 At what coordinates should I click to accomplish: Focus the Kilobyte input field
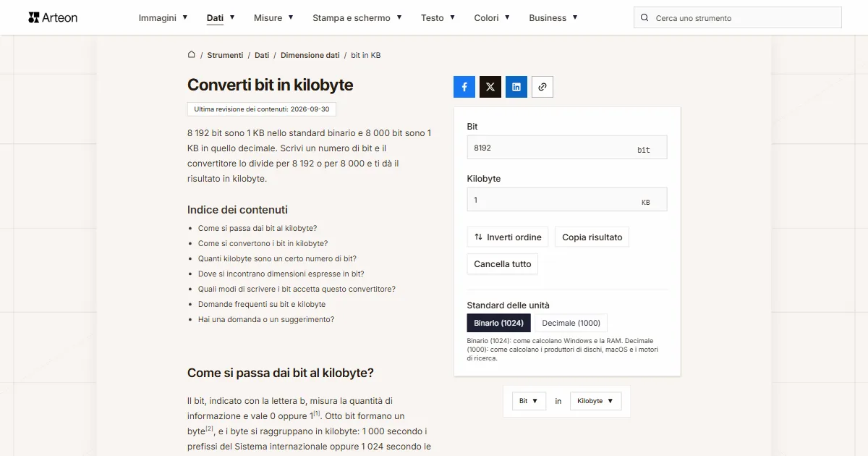pos(567,200)
